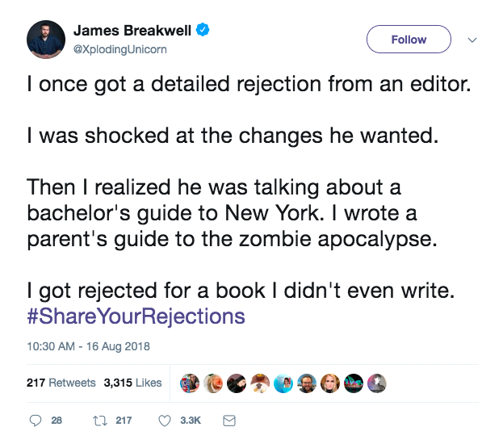Image resolution: width=503 pixels, height=448 pixels.
Task: Click the blue verified badge
Action: click(x=204, y=31)
